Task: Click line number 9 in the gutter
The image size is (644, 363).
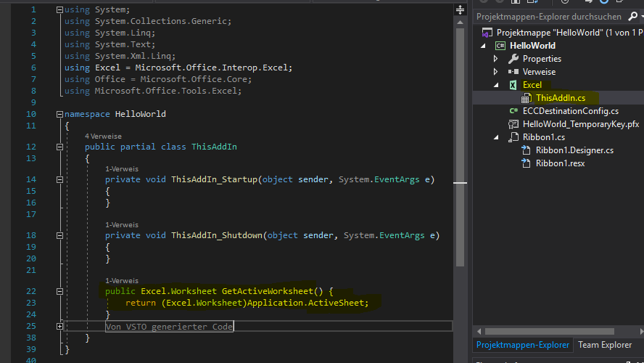Action: tap(33, 102)
